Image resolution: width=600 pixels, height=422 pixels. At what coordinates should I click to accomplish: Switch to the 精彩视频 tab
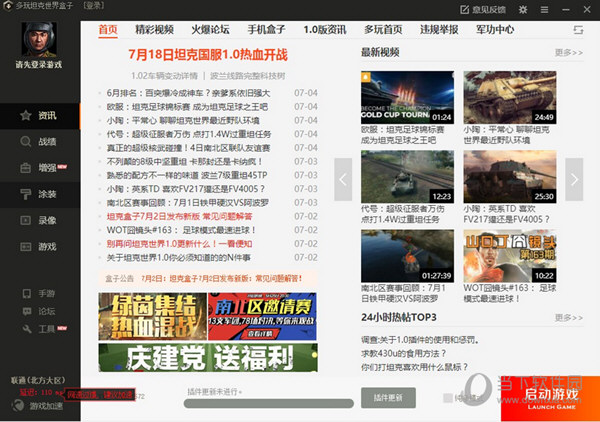coord(154,29)
